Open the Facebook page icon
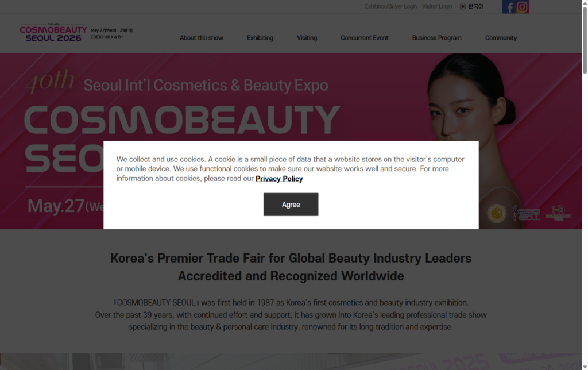 [508, 7]
